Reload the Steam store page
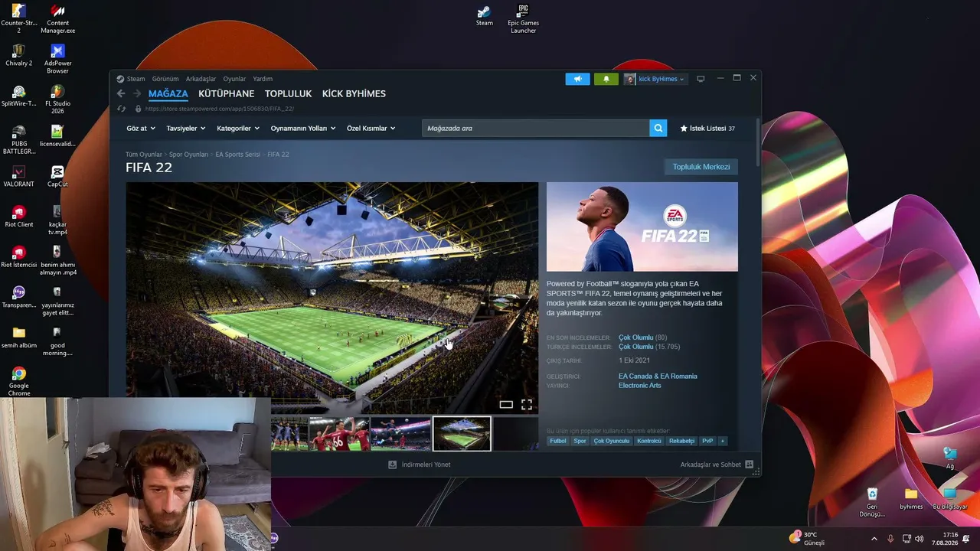 (x=121, y=109)
